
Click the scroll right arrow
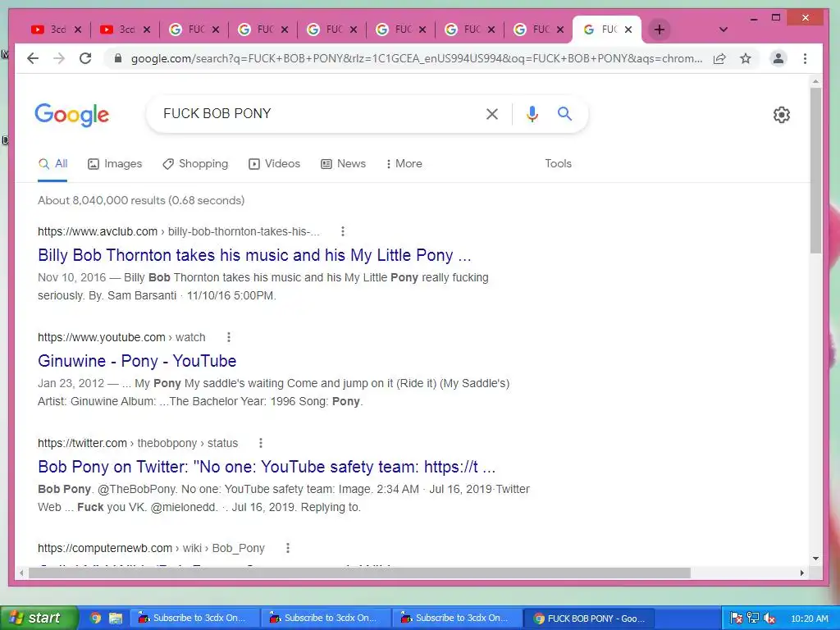coord(802,573)
